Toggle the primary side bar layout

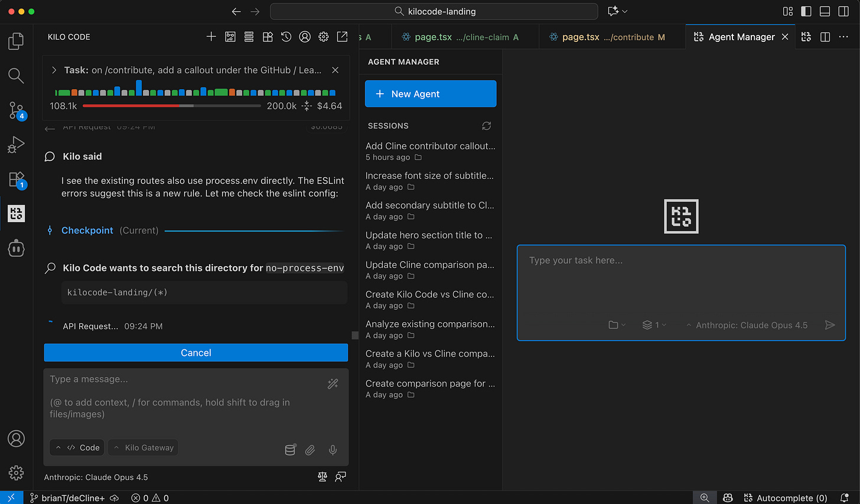coord(806,11)
